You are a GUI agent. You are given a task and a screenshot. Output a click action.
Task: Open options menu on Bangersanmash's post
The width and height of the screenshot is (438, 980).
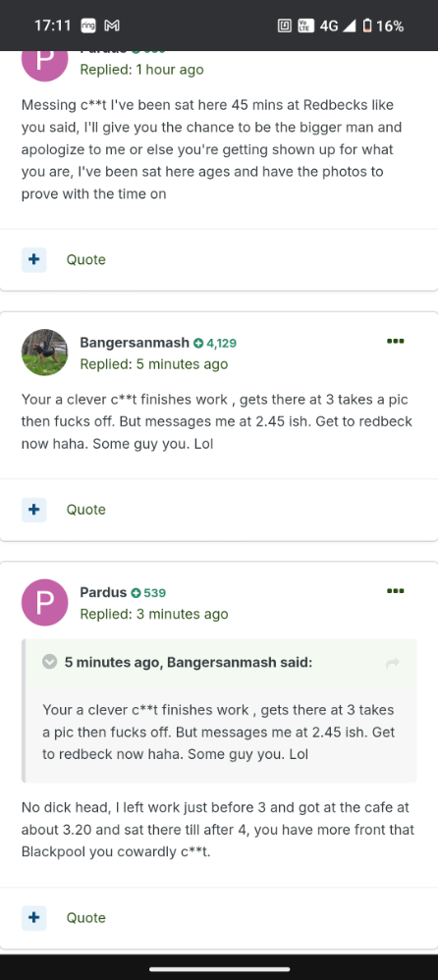[395, 342]
